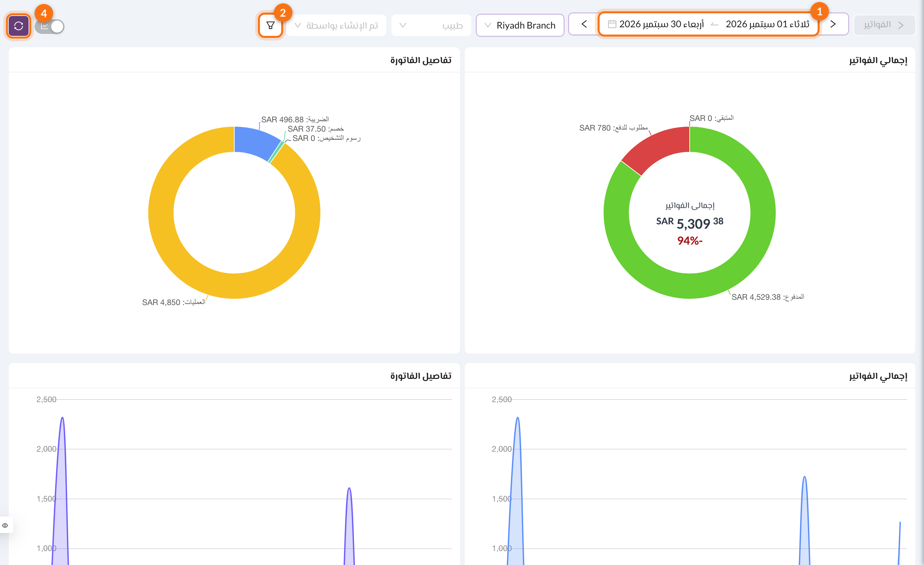The width and height of the screenshot is (924, 565).
Task: Open the 'تم الإنشاء بواسطة' dropdown
Action: point(336,26)
